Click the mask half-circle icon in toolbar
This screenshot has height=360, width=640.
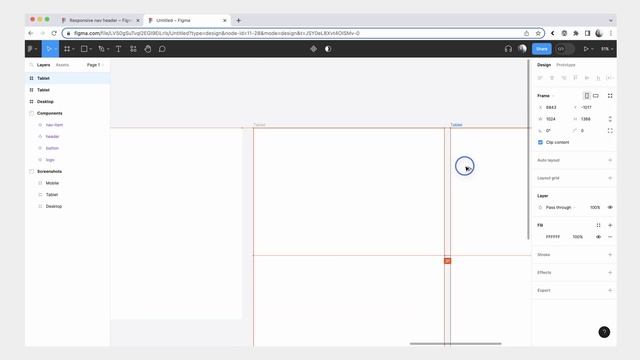pos(328,49)
